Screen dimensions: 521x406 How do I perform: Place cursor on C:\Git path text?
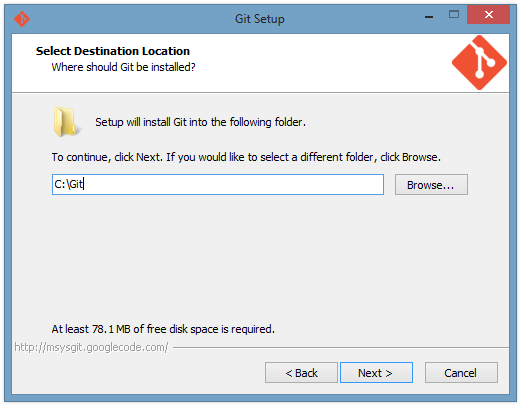69,184
